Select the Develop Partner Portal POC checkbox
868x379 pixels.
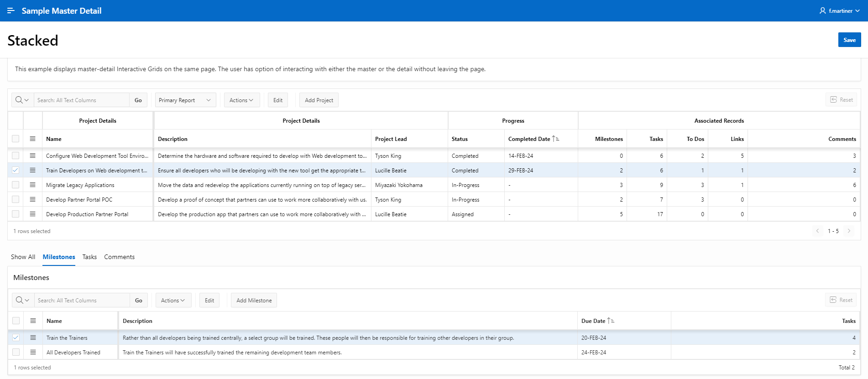click(x=16, y=199)
